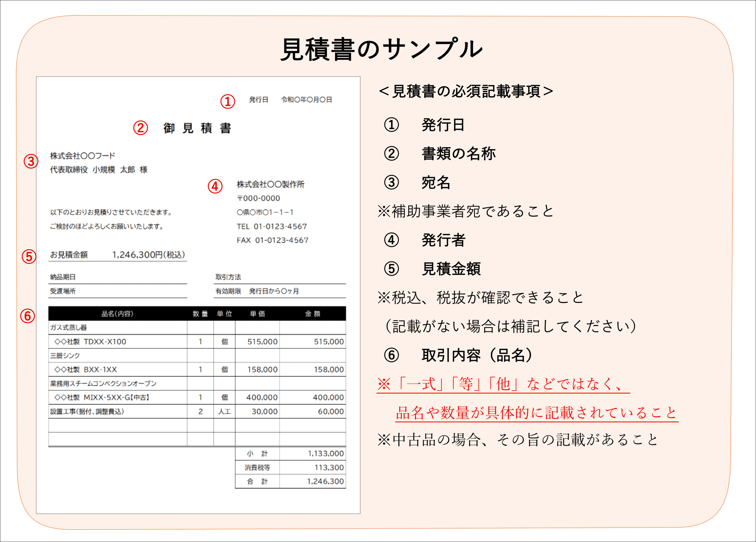This screenshot has width=756, height=542.
Task: Click item '◇◇社製 MIXX-5XX-G【中古】'
Action: (102, 397)
